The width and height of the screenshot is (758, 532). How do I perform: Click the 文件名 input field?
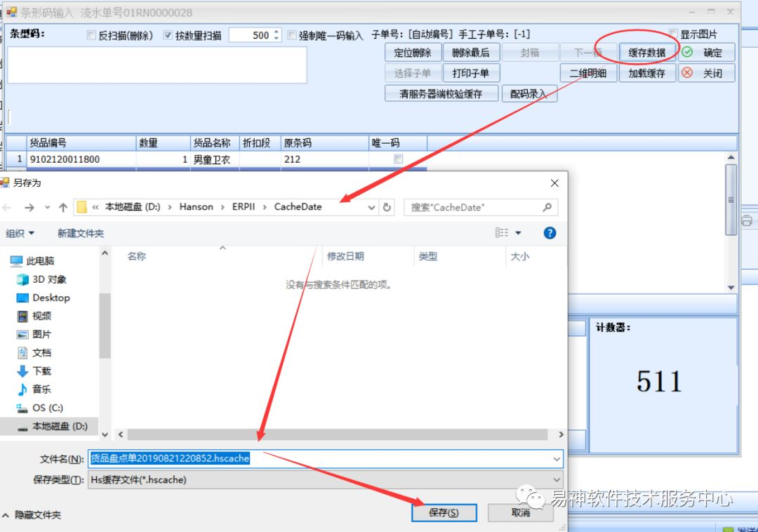pos(323,459)
